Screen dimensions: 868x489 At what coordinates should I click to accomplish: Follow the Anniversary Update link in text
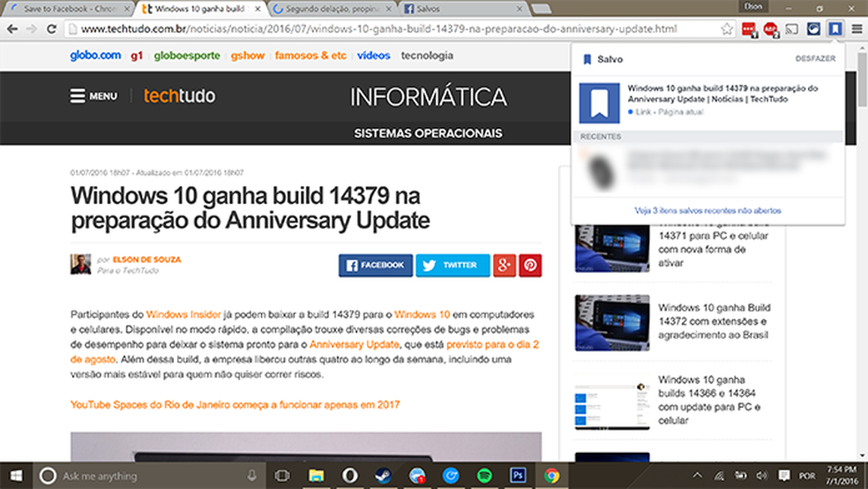pos(354,344)
